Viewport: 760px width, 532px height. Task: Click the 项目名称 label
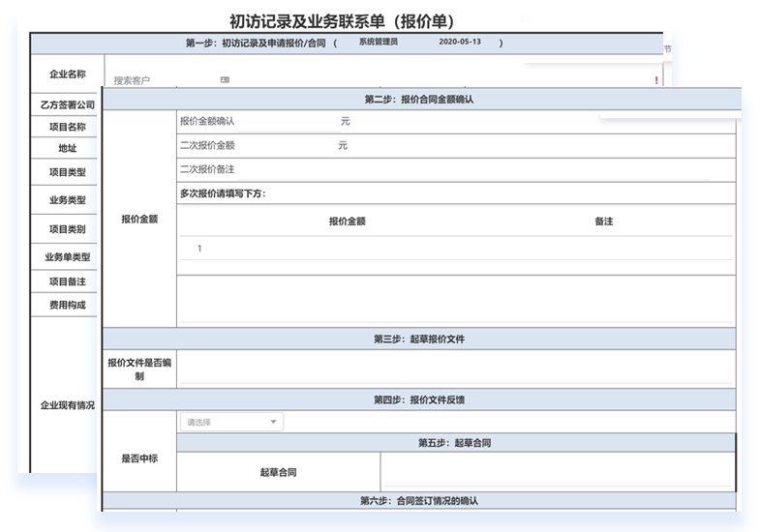click(68, 127)
